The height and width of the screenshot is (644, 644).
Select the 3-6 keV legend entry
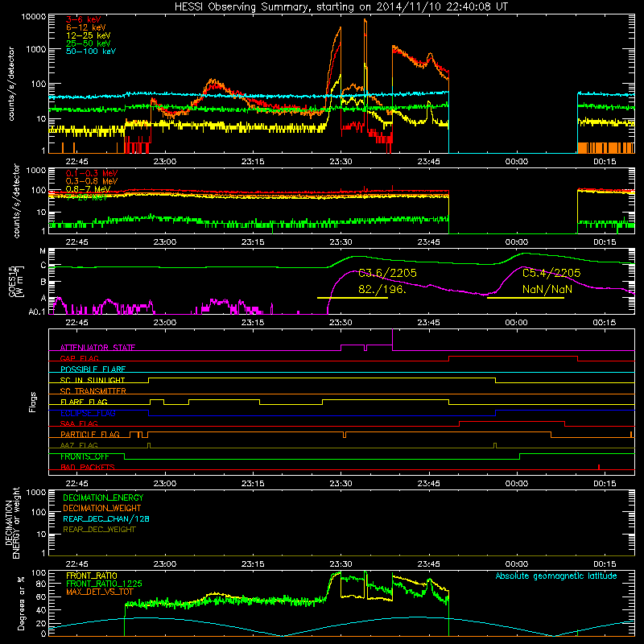click(x=84, y=19)
